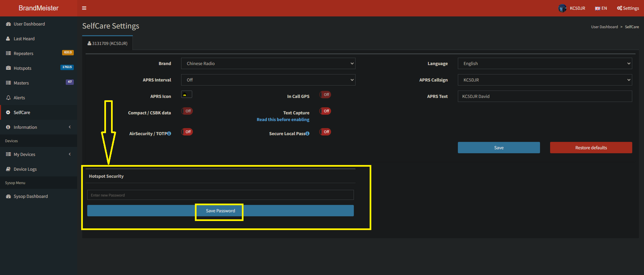Viewport: 644px width, 275px height.
Task: Open Alerts in the sidebar
Action: 39,98
